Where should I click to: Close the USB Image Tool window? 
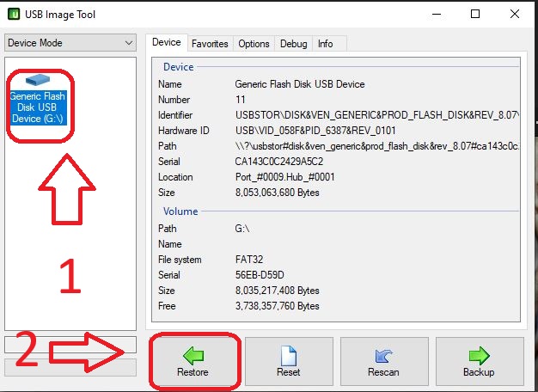(514, 14)
